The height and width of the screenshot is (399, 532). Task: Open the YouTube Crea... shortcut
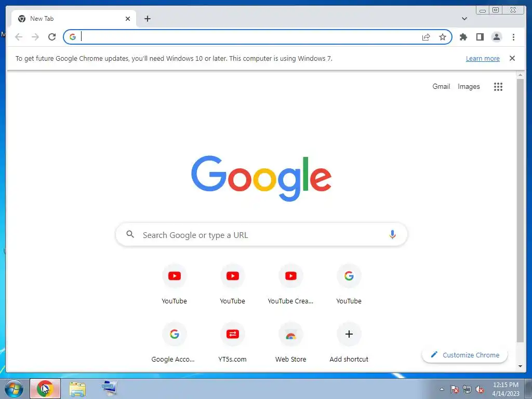tap(291, 284)
